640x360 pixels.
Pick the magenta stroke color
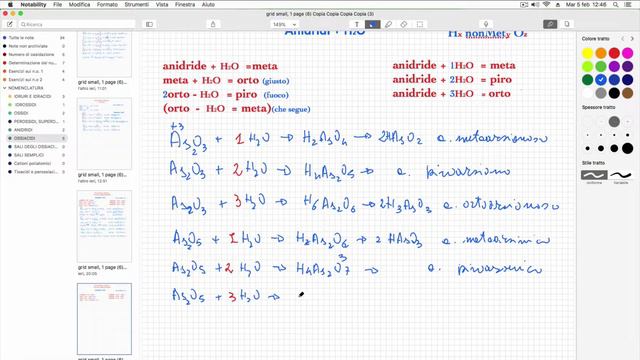click(x=627, y=53)
